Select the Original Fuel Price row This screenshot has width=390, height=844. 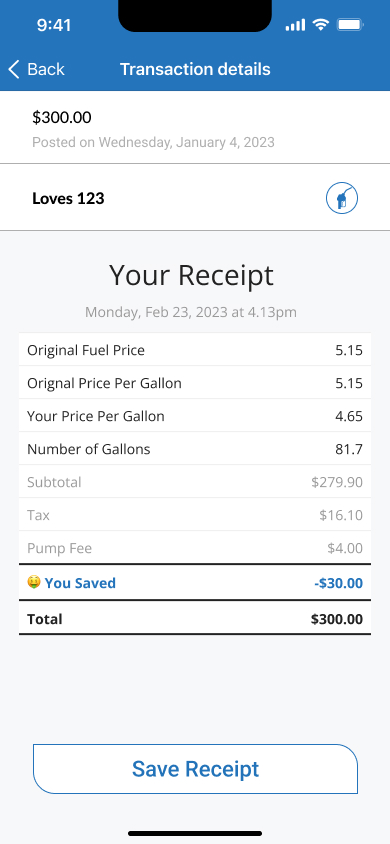(x=195, y=350)
